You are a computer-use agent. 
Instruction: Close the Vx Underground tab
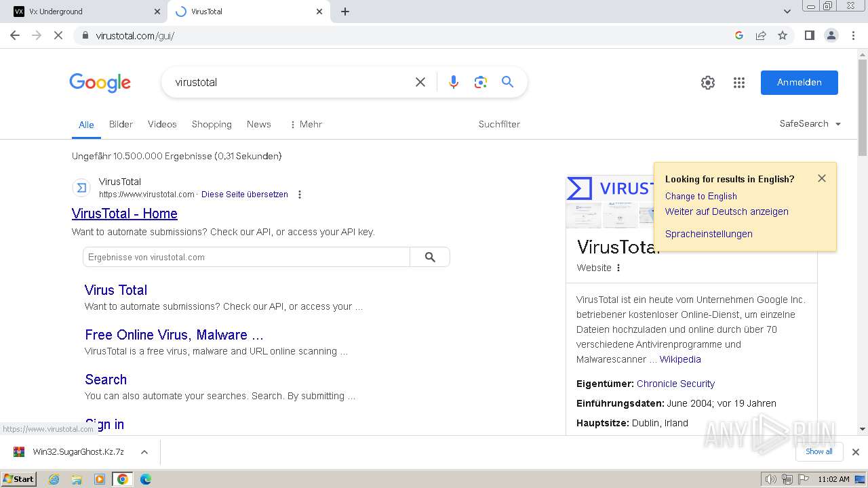point(157,12)
